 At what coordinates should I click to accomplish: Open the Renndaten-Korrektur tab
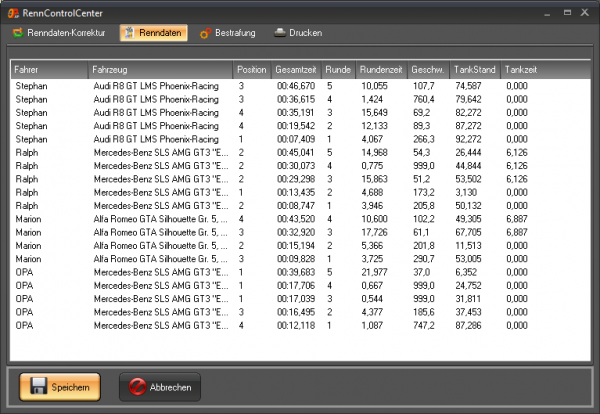pos(59,33)
